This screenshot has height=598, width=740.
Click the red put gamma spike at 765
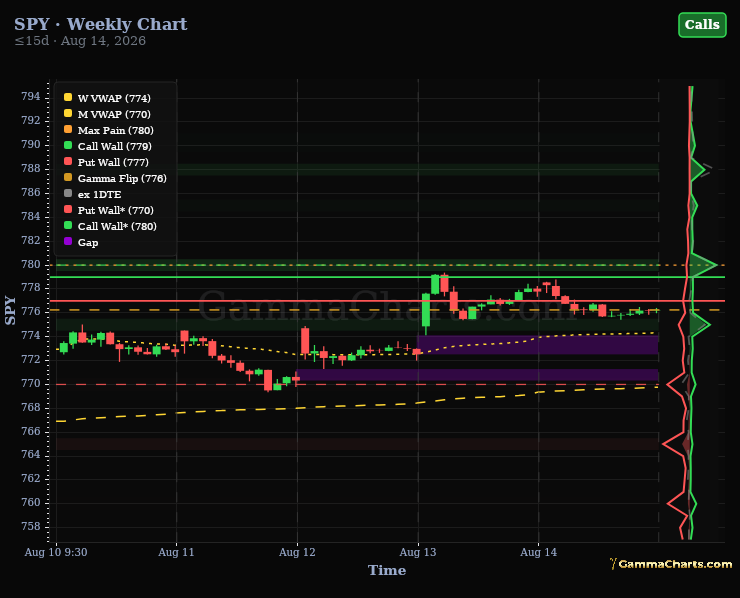[675, 444]
